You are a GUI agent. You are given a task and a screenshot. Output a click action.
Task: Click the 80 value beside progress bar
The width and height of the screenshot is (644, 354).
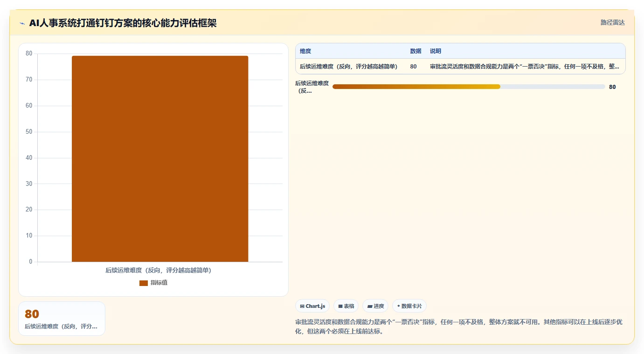click(612, 87)
